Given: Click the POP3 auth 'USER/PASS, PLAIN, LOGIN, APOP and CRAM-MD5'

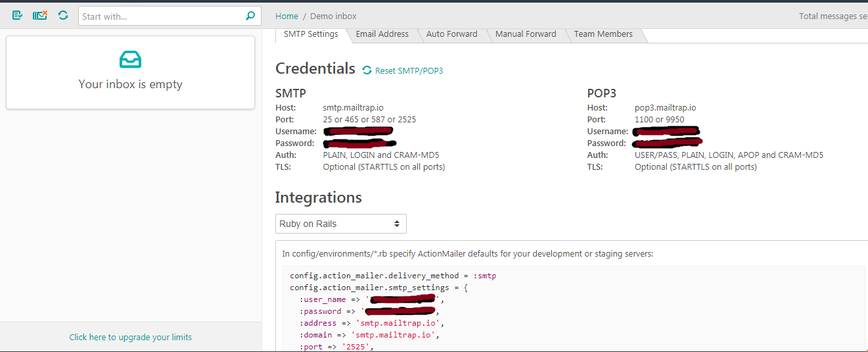Looking at the screenshot, I should [x=729, y=155].
